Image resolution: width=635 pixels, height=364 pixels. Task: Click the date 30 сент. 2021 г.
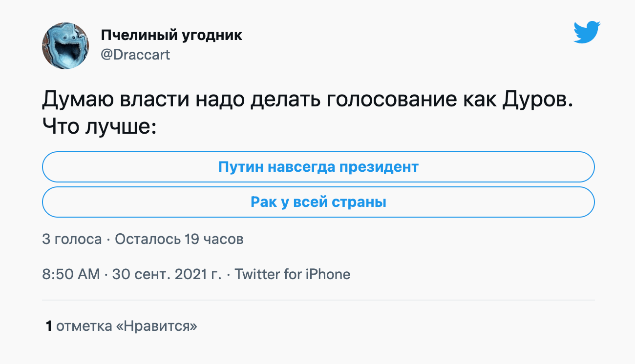[x=167, y=274]
